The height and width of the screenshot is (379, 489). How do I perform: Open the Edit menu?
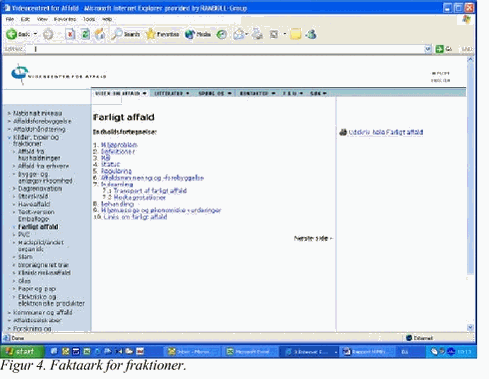click(25, 19)
